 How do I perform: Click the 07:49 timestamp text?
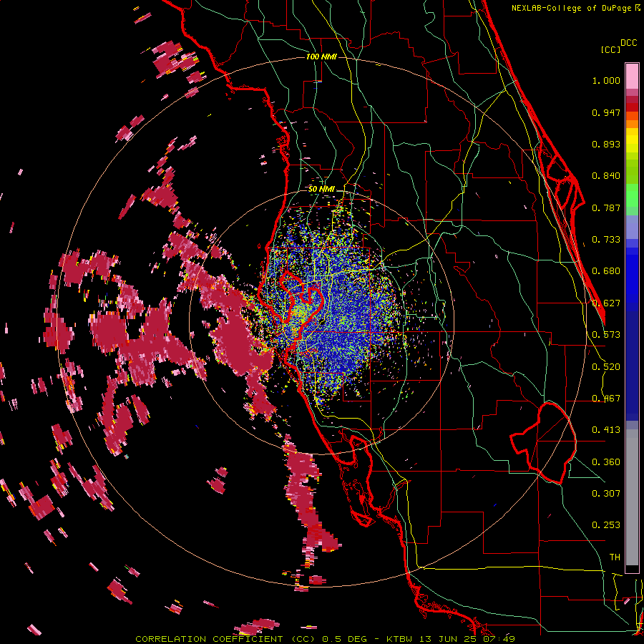(x=498, y=639)
